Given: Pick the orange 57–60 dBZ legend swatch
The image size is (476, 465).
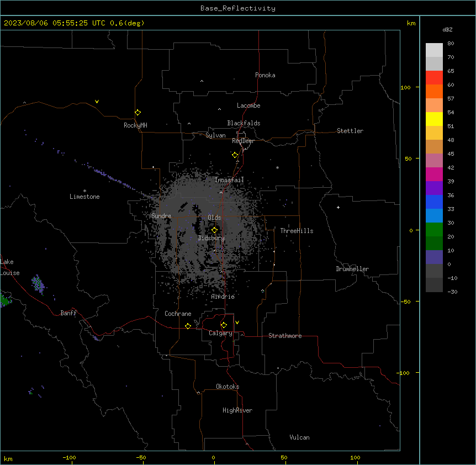Looking at the screenshot, I should coord(434,91).
